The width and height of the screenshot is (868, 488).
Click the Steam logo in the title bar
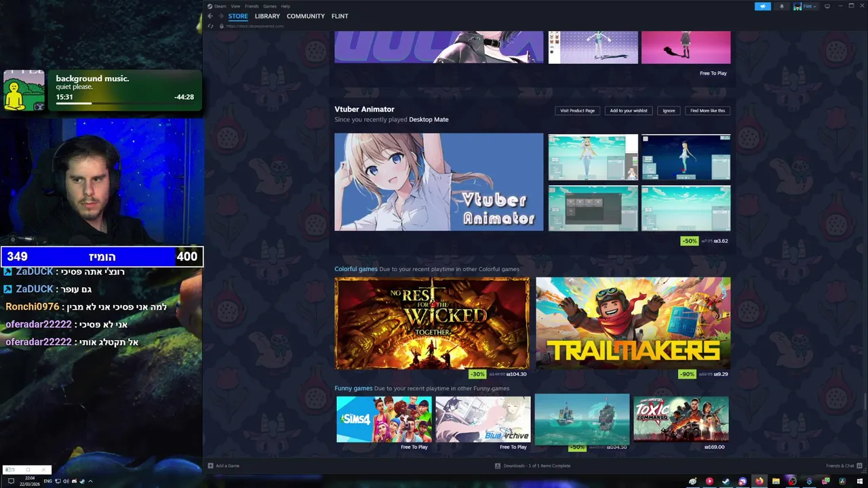coord(210,6)
